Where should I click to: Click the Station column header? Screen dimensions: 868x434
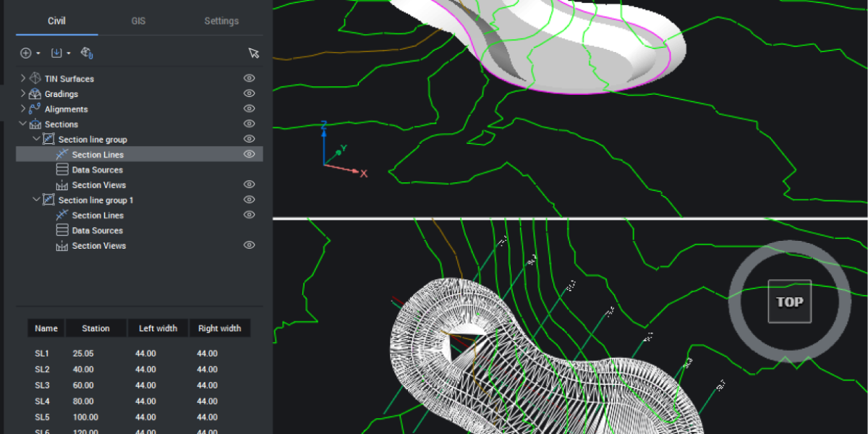click(95, 328)
